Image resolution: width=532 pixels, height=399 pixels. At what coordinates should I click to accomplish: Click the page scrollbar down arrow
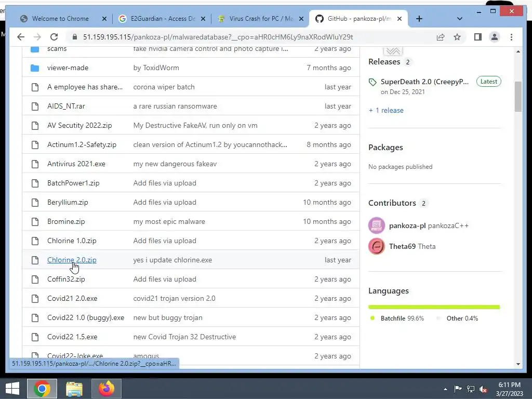coord(518,364)
